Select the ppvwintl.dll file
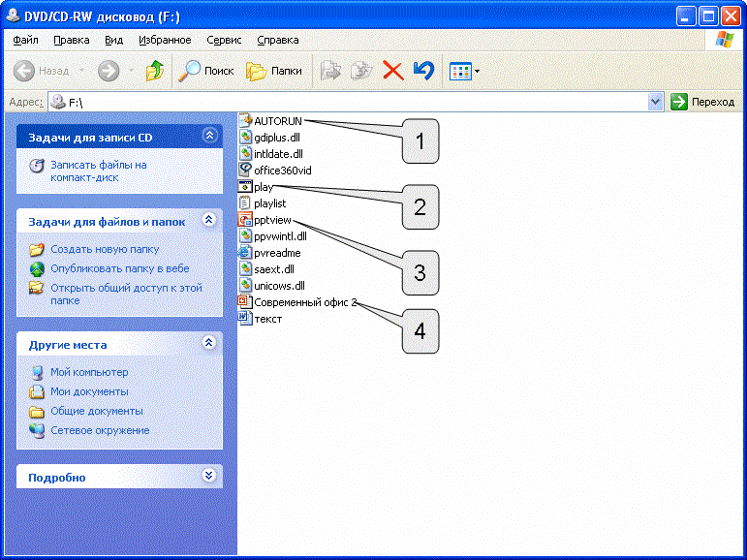 click(x=272, y=236)
